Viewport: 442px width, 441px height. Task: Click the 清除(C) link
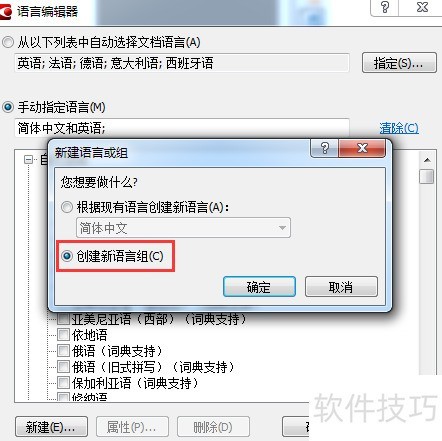pyautogui.click(x=399, y=128)
